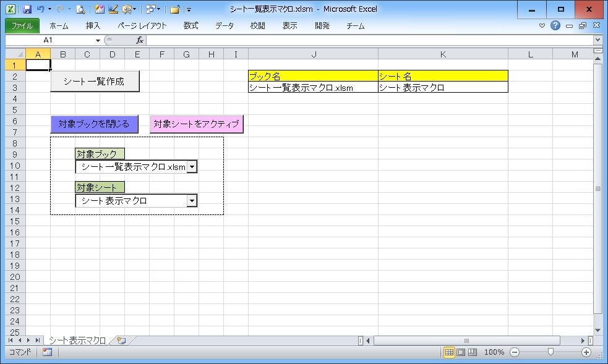Click the 対象ブックを閉じる button
The height and width of the screenshot is (364, 608).
(x=94, y=124)
